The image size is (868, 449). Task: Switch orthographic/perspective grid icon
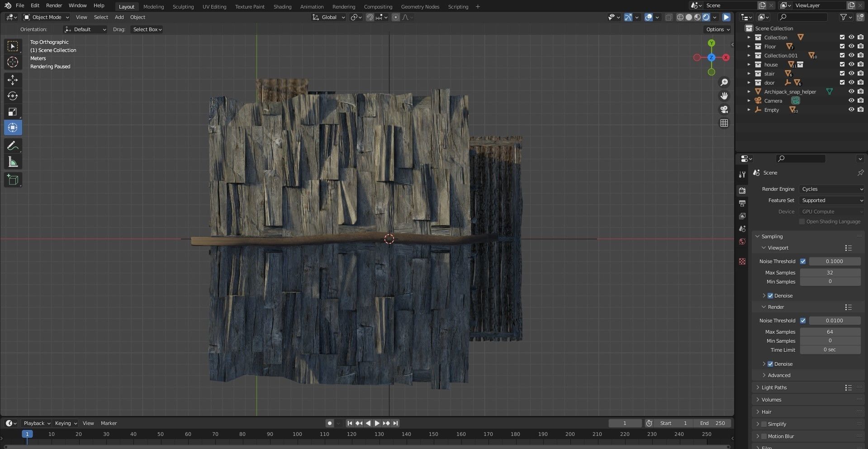tap(724, 123)
